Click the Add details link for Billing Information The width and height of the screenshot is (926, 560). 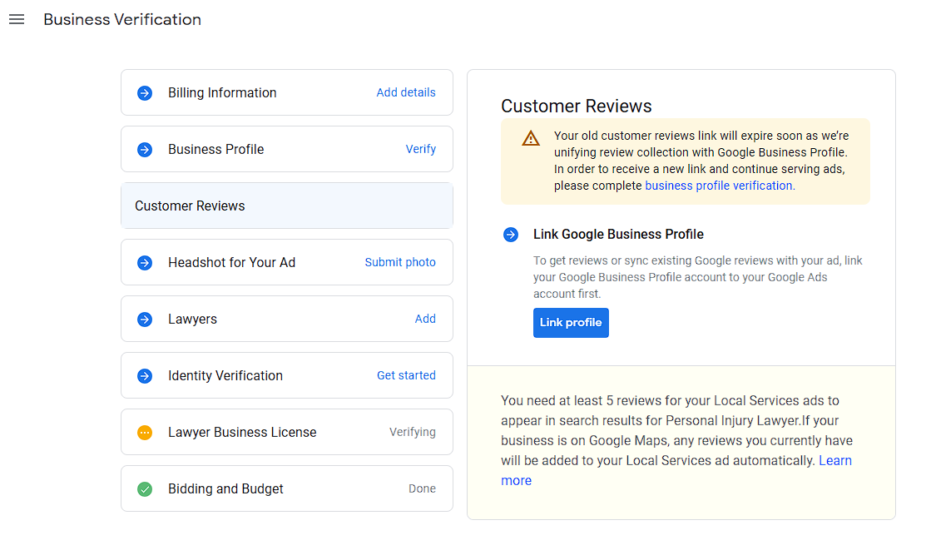(406, 92)
